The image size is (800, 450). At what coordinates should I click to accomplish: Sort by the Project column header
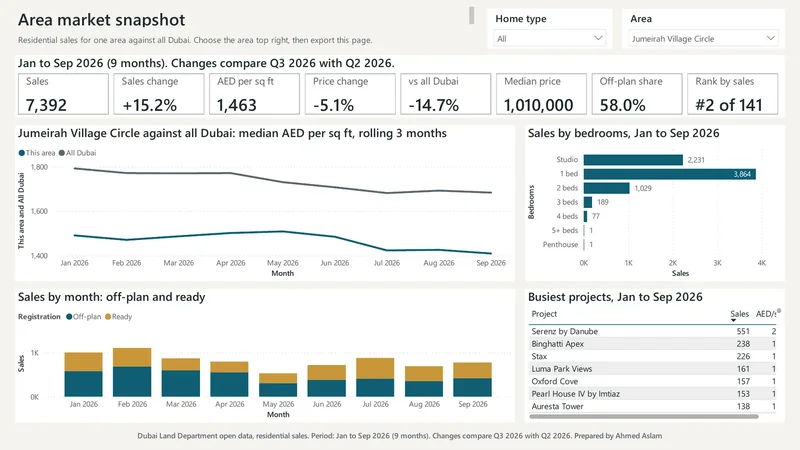[544, 314]
